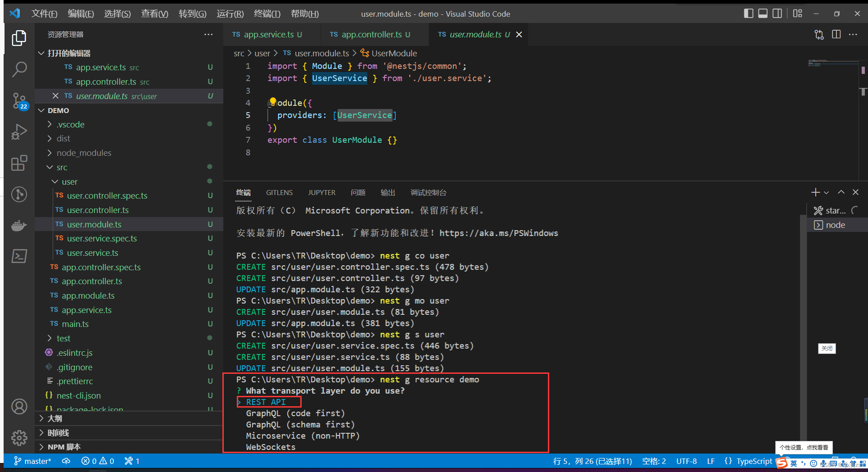Switch to the app.controller.ts editor tab
The width and height of the screenshot is (868, 472).
(x=371, y=35)
